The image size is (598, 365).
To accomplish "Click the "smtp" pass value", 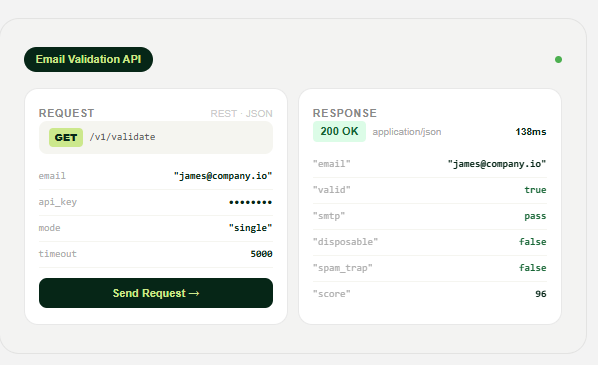I will click(x=535, y=216).
